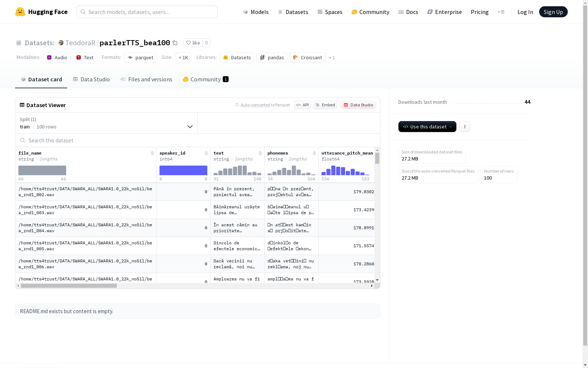588x368 pixels.
Task: Sort by speaker_id column sort icon
Action: [206, 153]
